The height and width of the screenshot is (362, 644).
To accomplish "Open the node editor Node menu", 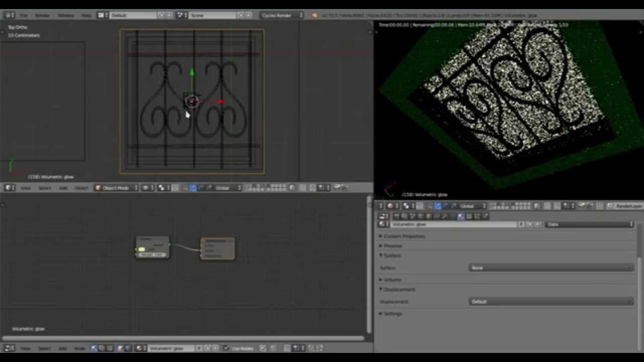I will click(x=79, y=348).
